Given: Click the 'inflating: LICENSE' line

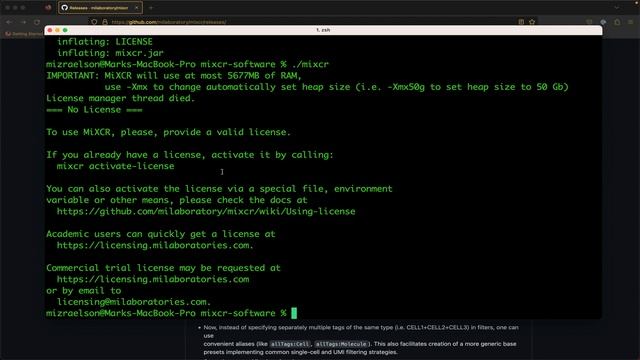Looking at the screenshot, I should pos(104,42).
